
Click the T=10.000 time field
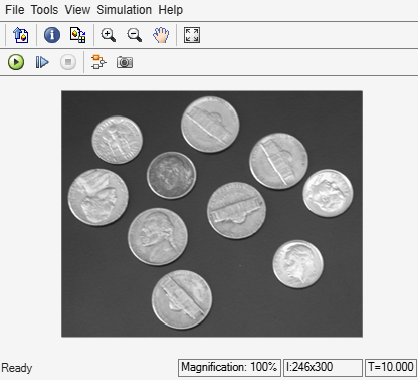pos(391,368)
